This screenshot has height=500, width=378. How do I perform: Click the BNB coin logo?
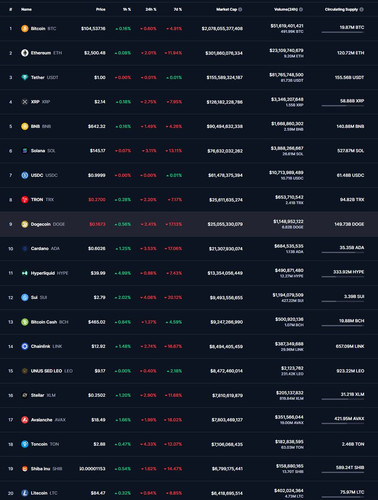point(25,126)
